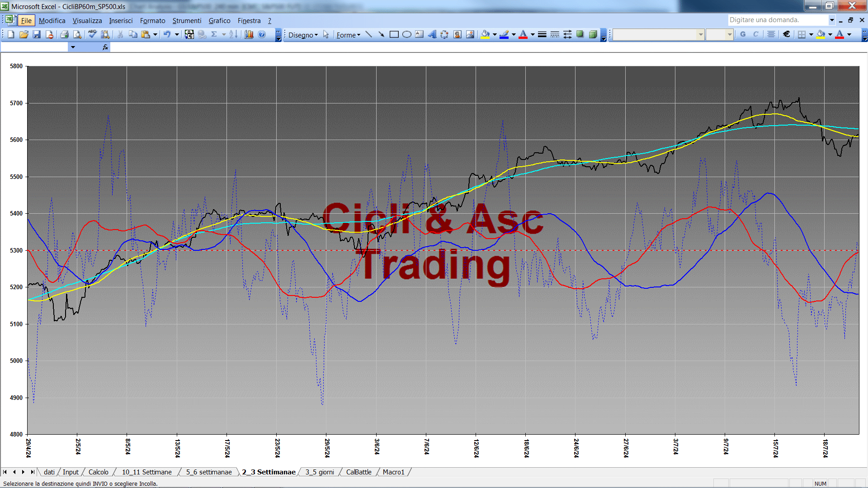Save the workbook with the floppy icon

click(37, 34)
